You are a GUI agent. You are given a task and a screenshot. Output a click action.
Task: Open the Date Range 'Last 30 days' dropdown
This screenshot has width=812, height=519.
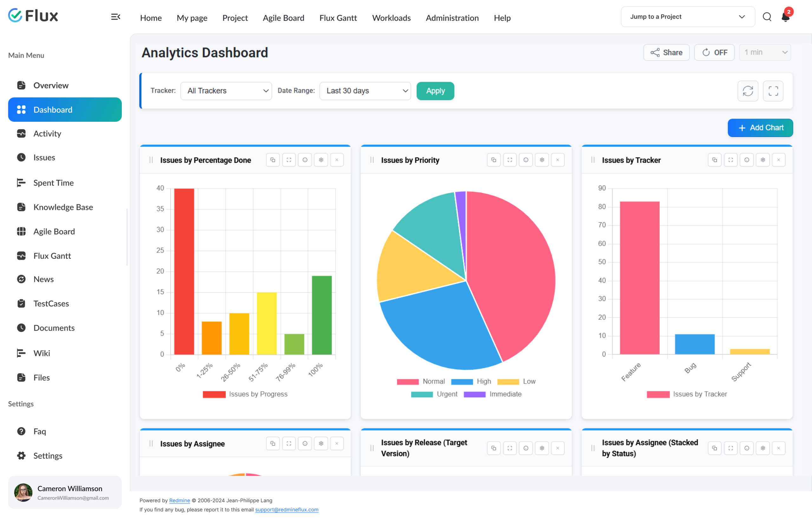(365, 91)
